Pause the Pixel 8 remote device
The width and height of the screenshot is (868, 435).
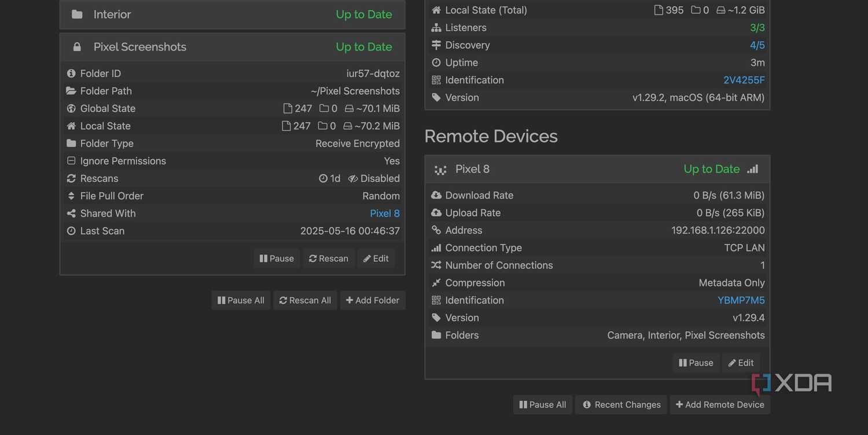pyautogui.click(x=696, y=363)
